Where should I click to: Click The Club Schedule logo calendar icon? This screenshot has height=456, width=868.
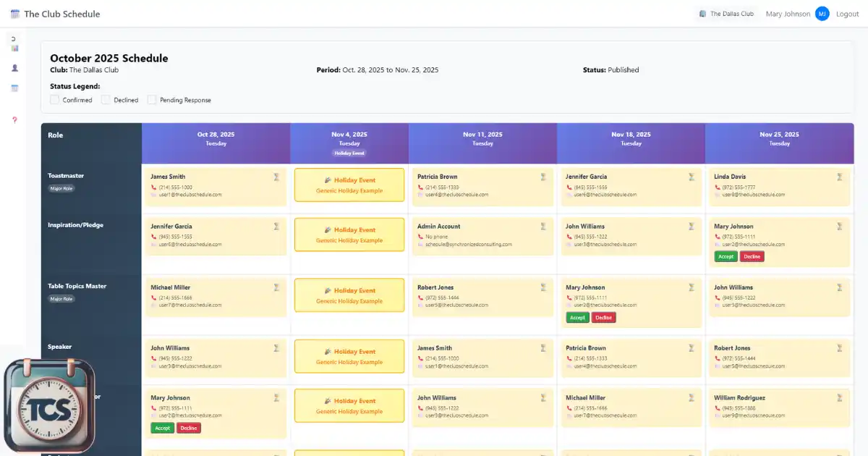[15, 14]
